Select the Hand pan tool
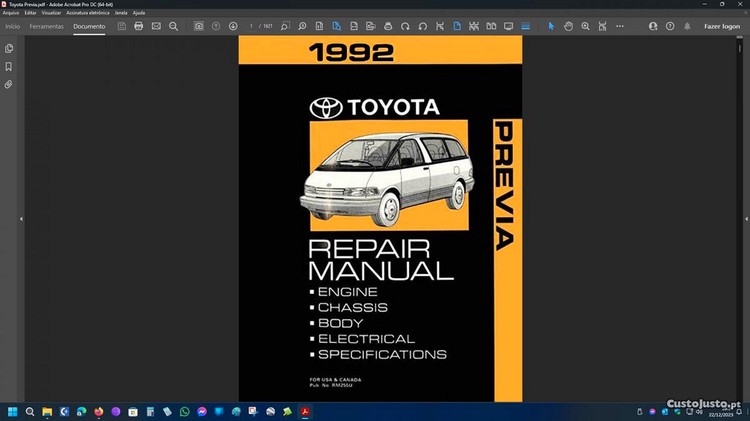The height and width of the screenshot is (421, 750). [568, 26]
